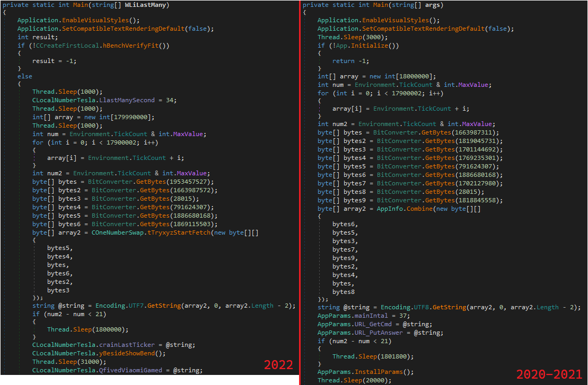Select the Thread.Sleep(31000) call
588x385 pixels.
click(69, 362)
